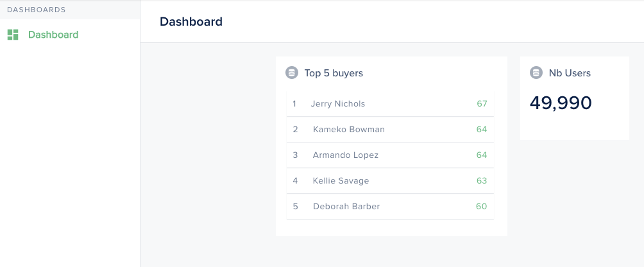Click the DASHBOARDS section header in sidebar
644x267 pixels.
tap(37, 10)
